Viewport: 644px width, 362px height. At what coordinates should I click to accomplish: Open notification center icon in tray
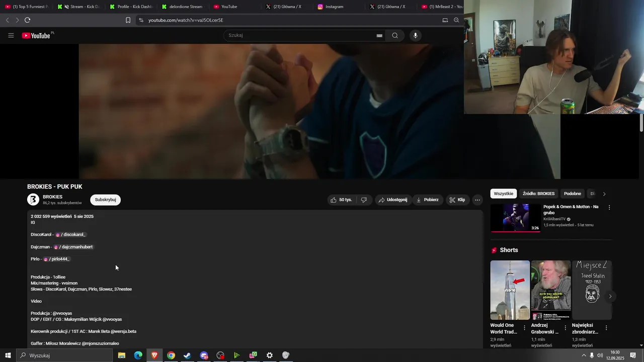coord(633,355)
